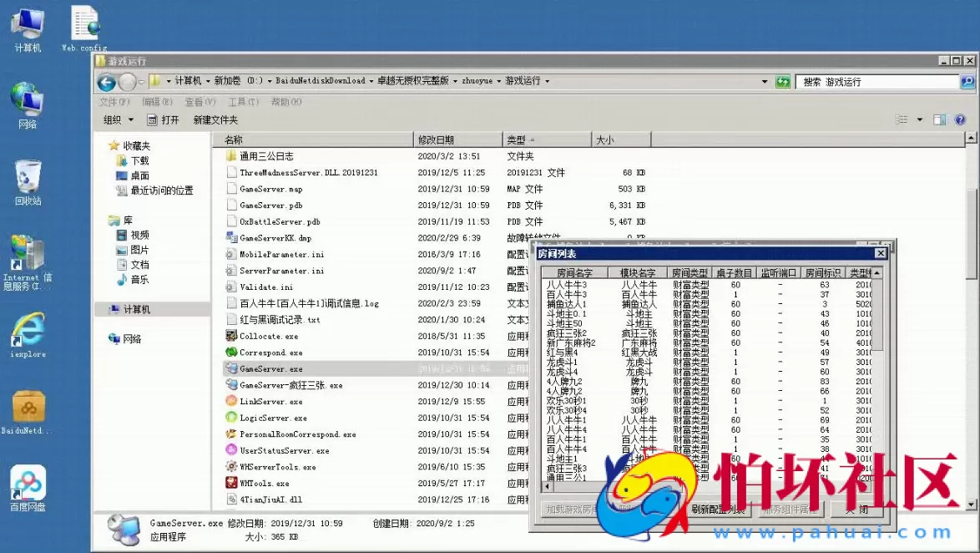Viewport: 980px width, 553px height.
Task: Open the 组织 dropdown menu
Action: 117,119
